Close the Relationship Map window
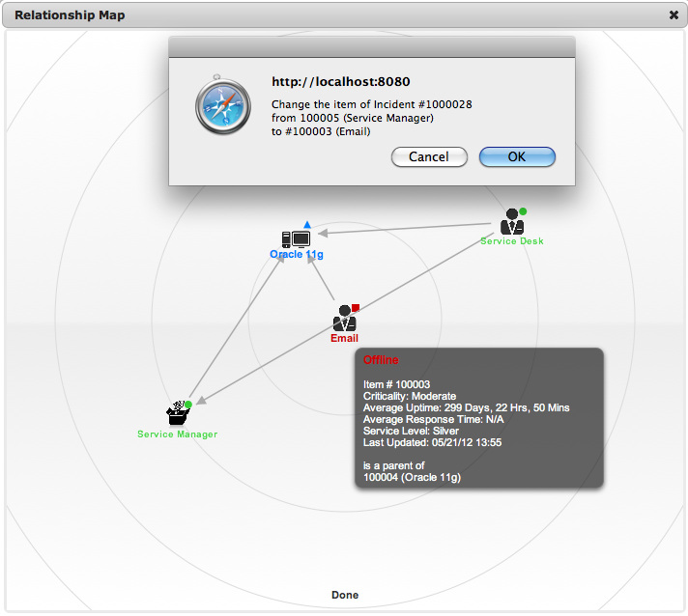 pyautogui.click(x=674, y=14)
